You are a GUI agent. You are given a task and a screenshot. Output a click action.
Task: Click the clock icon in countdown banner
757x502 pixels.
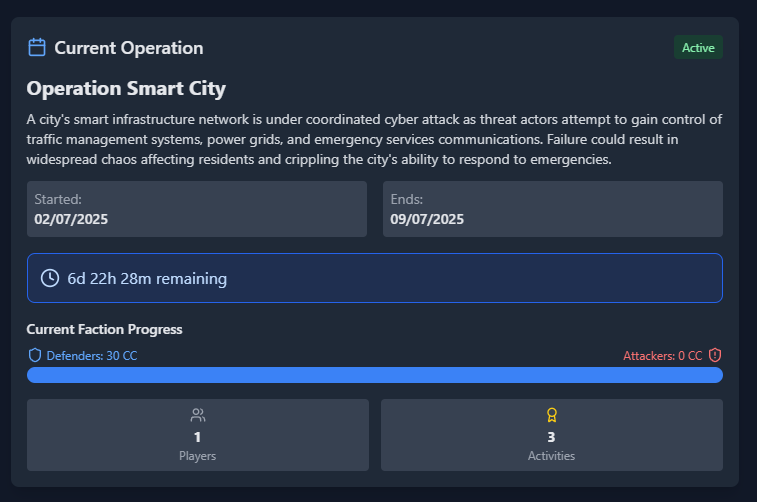click(50, 278)
